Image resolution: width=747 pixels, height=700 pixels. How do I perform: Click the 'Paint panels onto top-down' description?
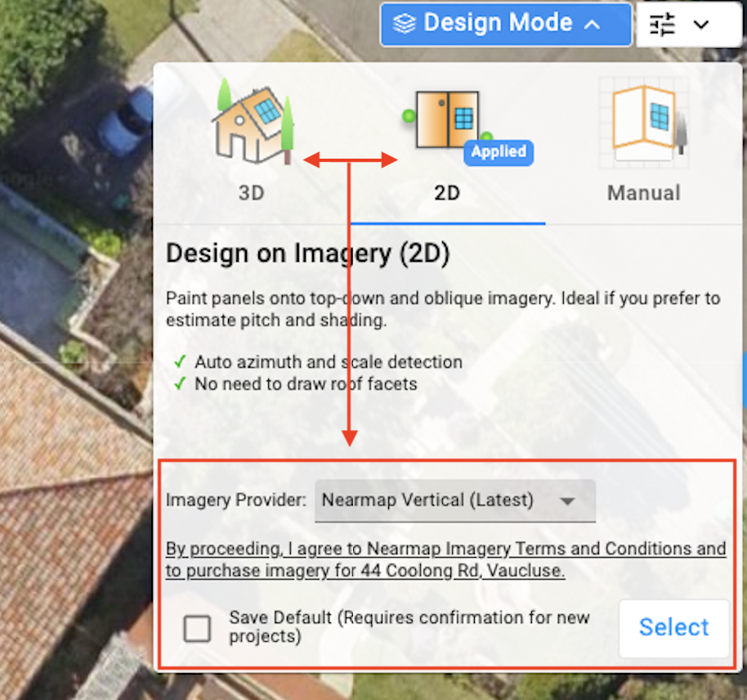coord(443,309)
